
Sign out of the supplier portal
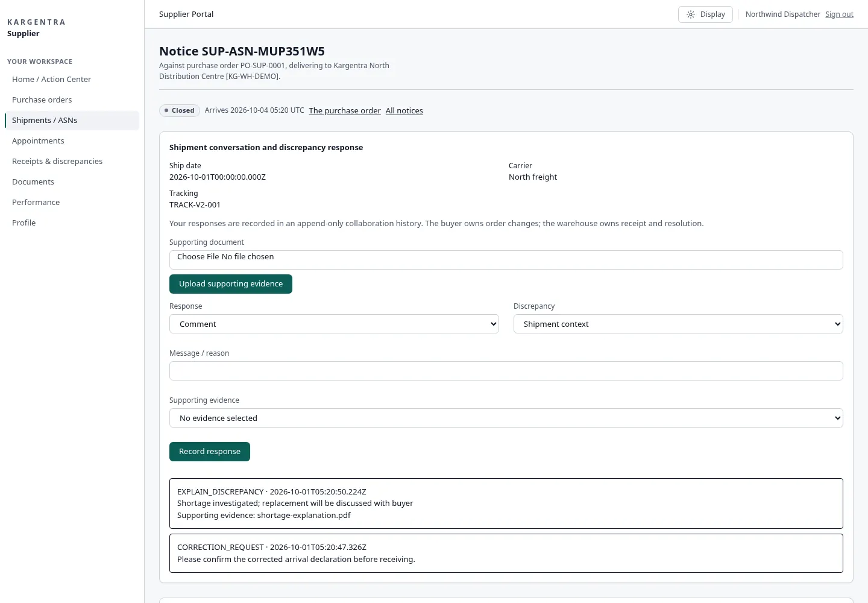tap(839, 14)
